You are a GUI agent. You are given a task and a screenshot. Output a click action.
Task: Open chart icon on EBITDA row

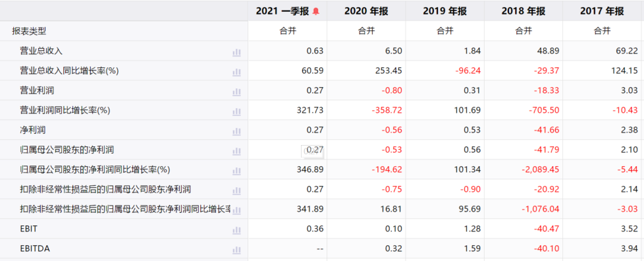pos(236,250)
